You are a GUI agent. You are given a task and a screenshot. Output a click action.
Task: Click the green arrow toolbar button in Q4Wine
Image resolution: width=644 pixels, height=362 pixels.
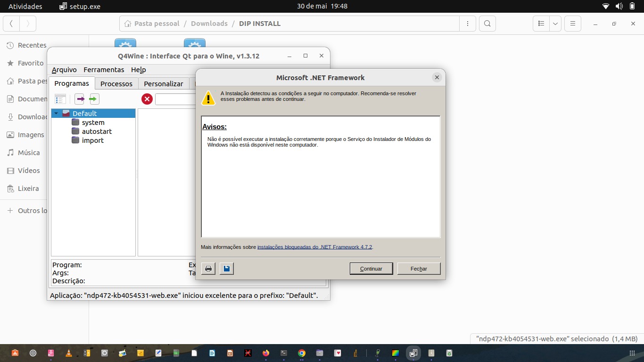(94, 99)
